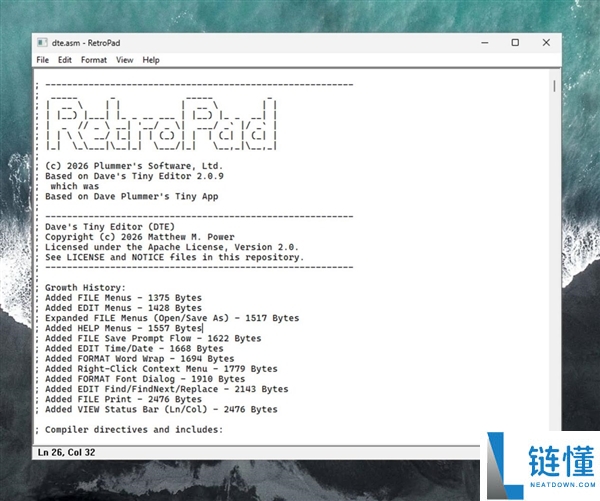This screenshot has width=600, height=501.
Task: Open the Help menu
Action: 151,60
